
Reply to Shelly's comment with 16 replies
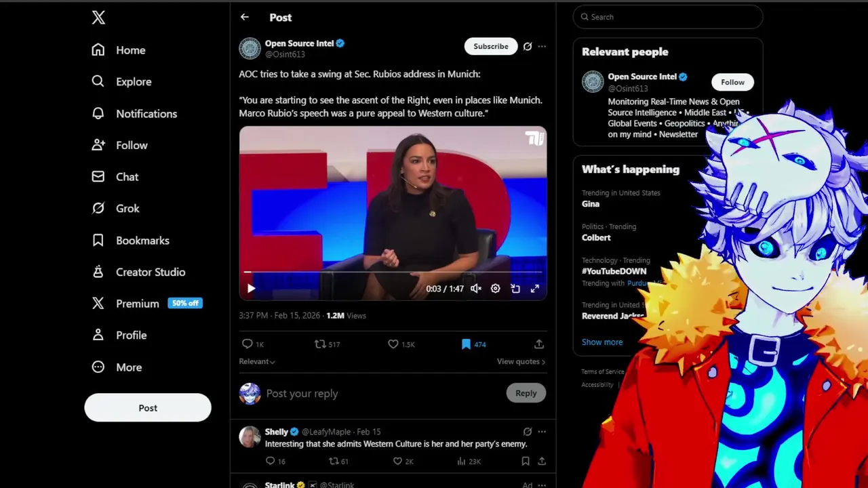[275, 461]
